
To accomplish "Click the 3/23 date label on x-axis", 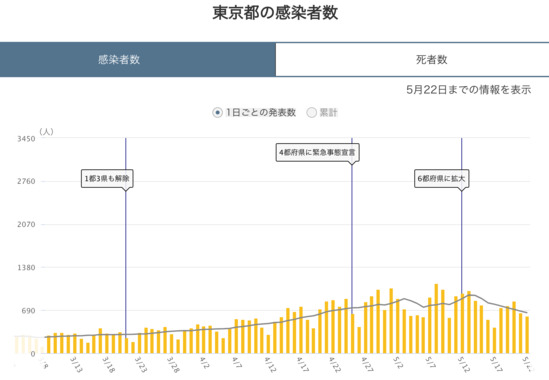I will (141, 365).
